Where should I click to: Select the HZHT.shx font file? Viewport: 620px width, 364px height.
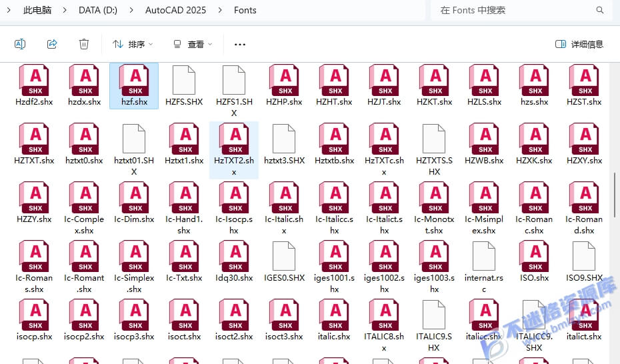point(334,86)
